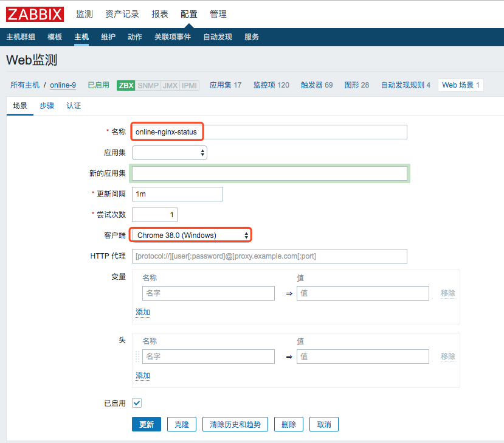Viewport: 504px width, 443px height.
Task: Open the 自动发现规则 4 link
Action: point(406,85)
